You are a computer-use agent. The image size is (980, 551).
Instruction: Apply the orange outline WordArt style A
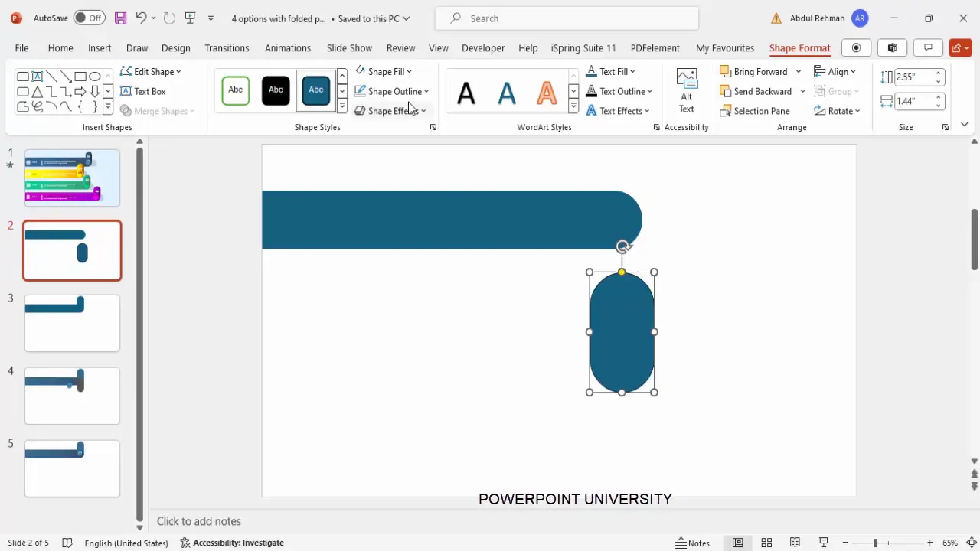(x=547, y=93)
